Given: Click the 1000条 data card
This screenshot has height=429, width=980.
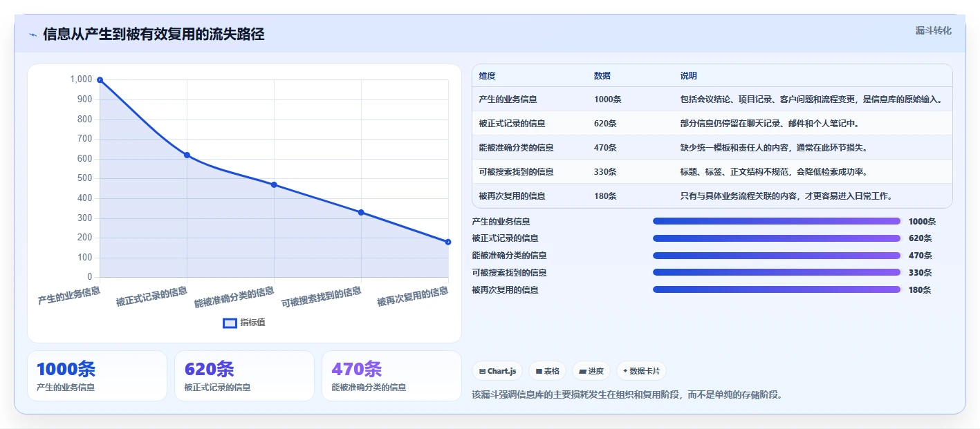Looking at the screenshot, I should (97, 376).
